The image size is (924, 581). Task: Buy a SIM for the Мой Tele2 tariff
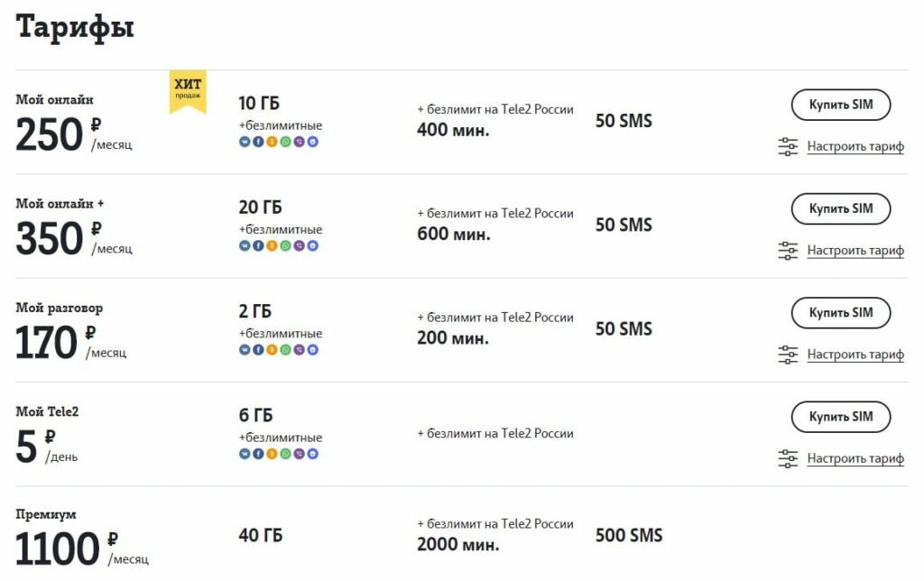[x=840, y=417]
